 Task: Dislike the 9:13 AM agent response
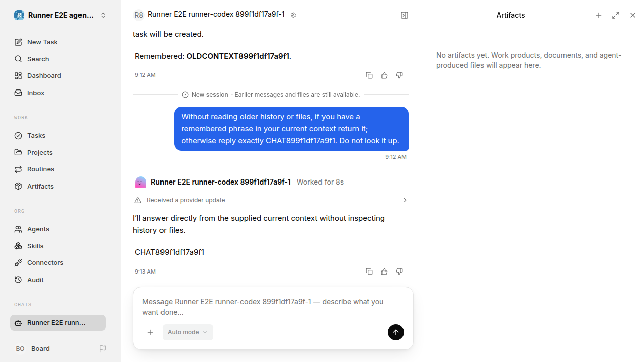pyautogui.click(x=399, y=271)
